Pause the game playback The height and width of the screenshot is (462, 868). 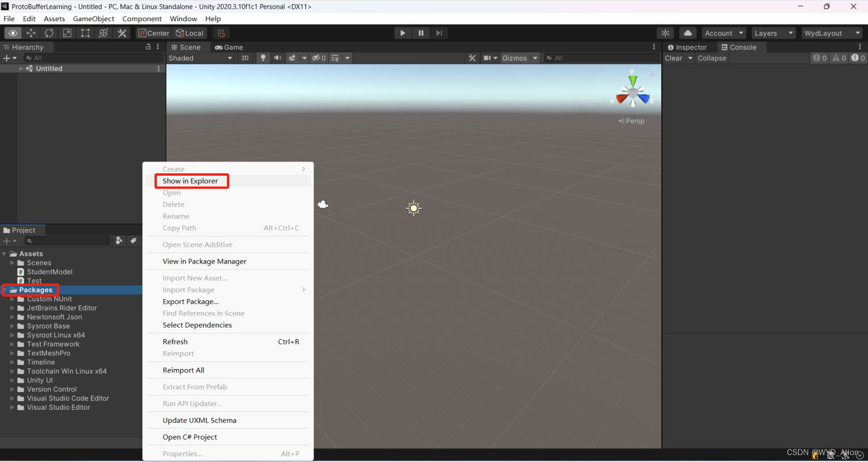421,33
